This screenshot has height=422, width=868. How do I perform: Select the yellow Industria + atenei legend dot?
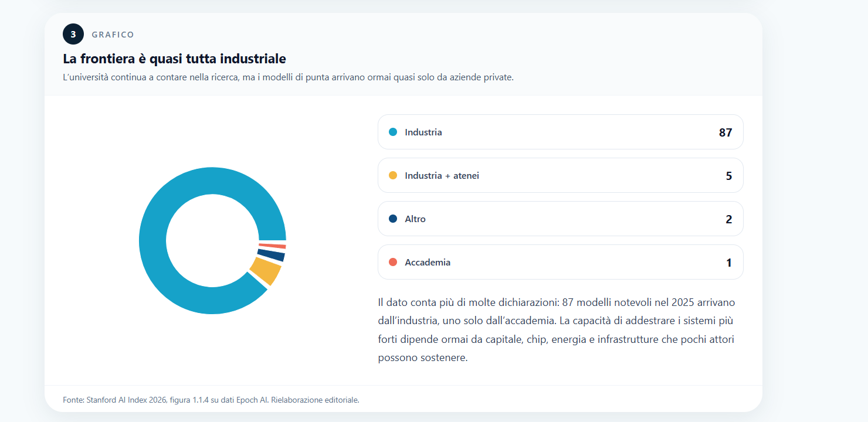point(393,175)
